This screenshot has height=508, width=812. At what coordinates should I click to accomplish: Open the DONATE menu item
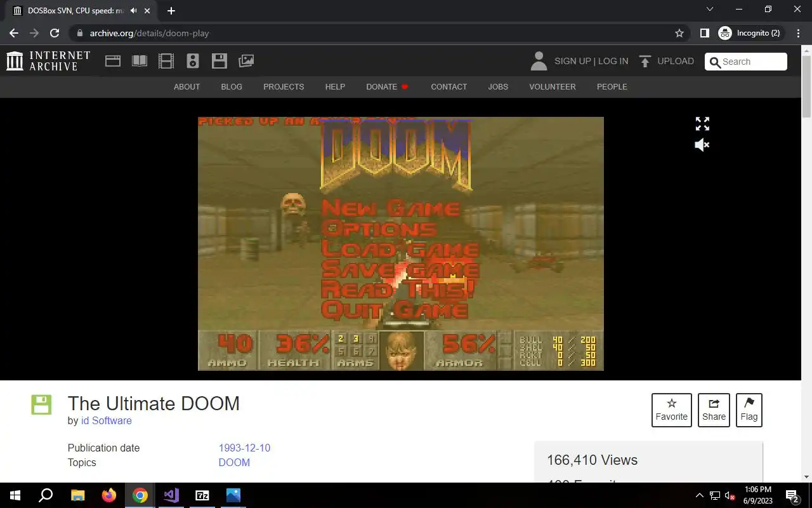[x=388, y=87]
